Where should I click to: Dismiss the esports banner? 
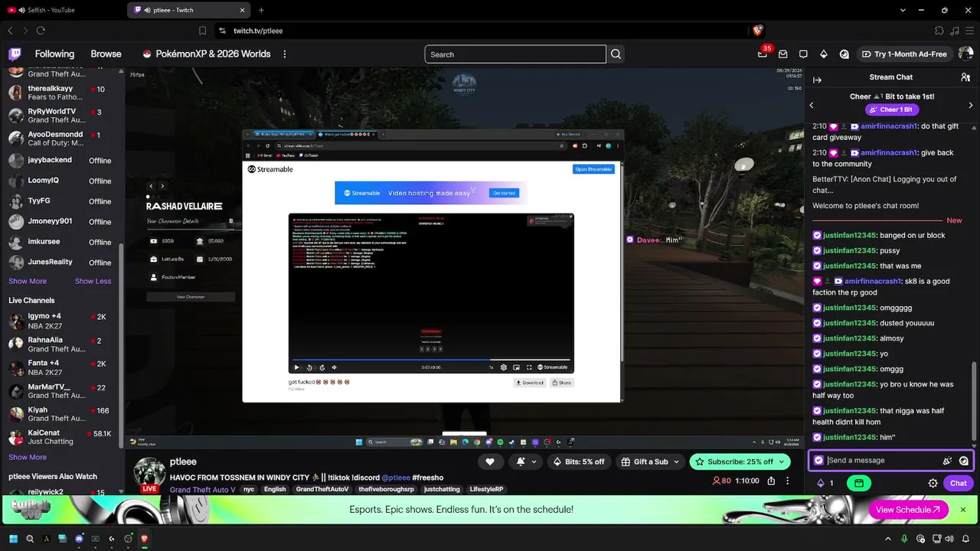[x=963, y=510]
